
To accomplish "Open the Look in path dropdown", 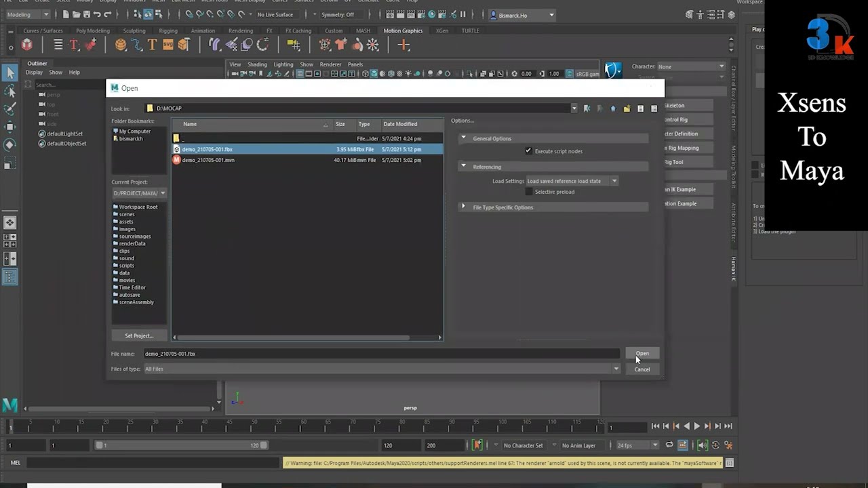I will click(574, 108).
